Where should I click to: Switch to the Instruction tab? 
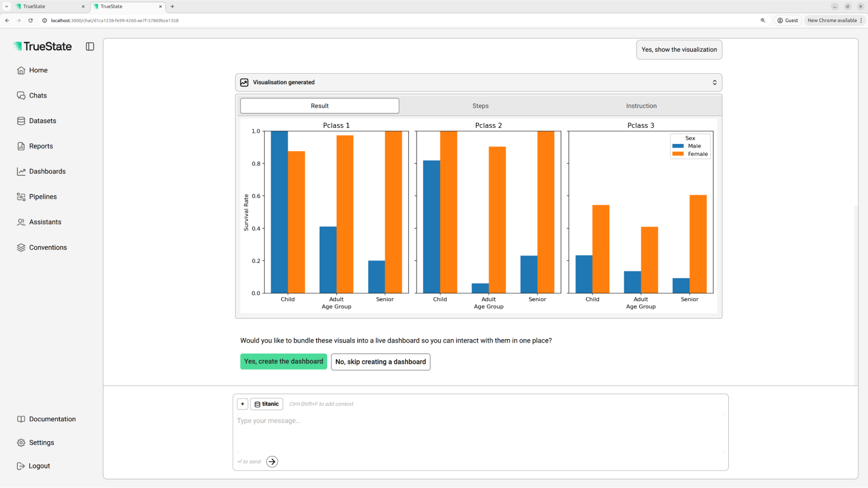point(641,106)
